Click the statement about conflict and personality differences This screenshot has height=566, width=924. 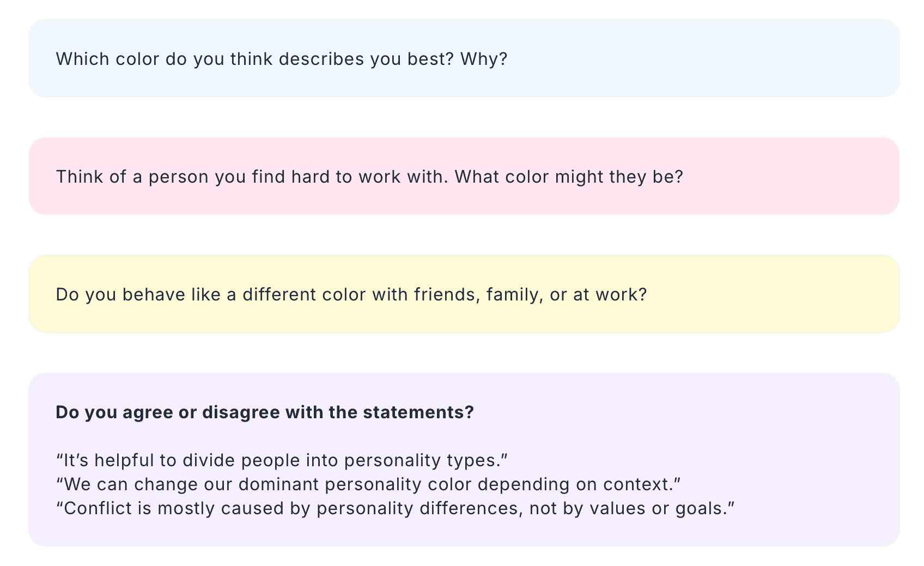pos(396,508)
